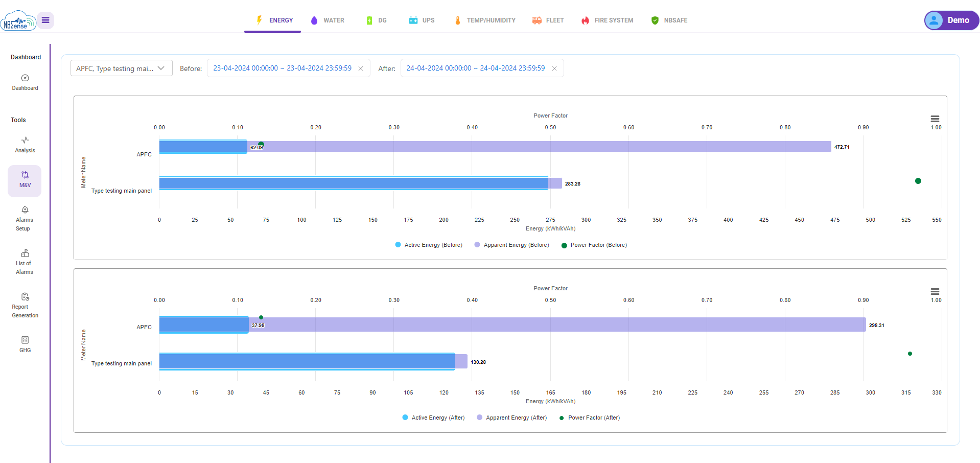Screen dimensions: 980x463
Task: Click the DG battery icon
Action: (x=369, y=20)
